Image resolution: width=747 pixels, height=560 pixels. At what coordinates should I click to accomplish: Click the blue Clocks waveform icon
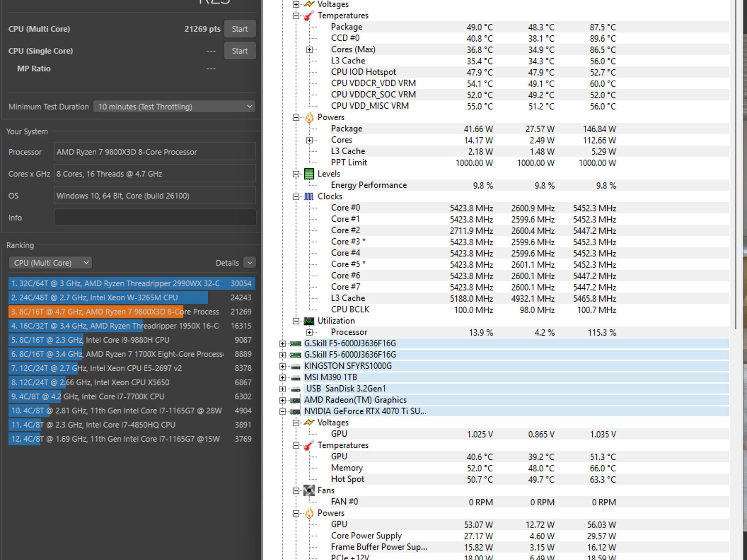pos(309,197)
